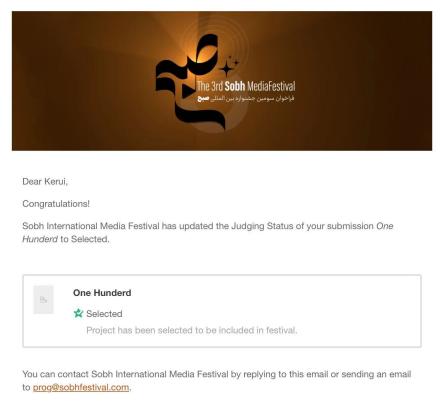Viewport: 446px width, 412px height.
Task: Click empty right area of submission card
Action: coord(360,311)
